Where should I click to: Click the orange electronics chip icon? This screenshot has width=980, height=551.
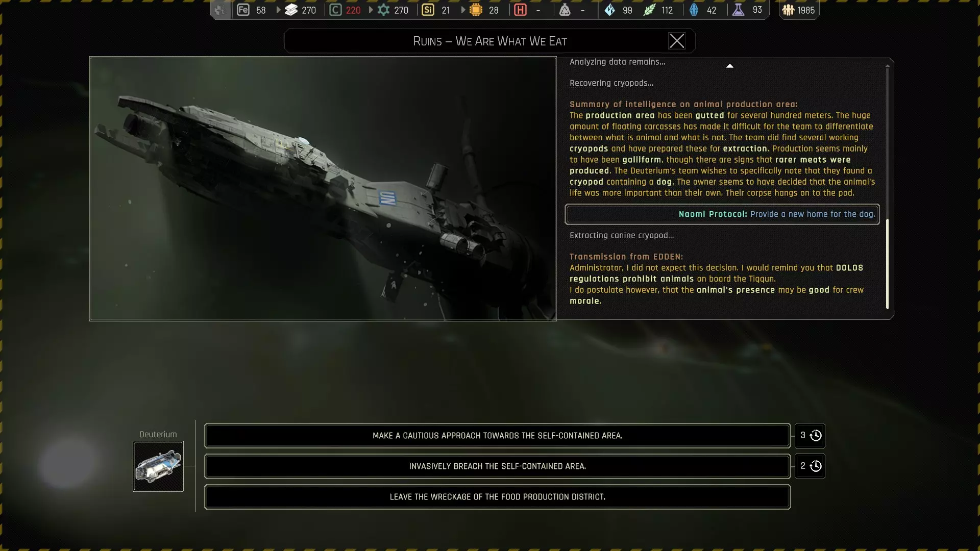476,10
